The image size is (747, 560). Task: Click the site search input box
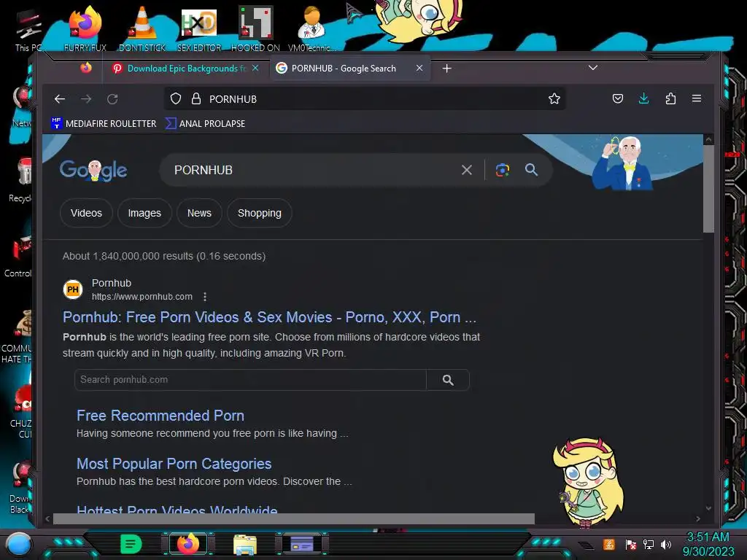pos(250,379)
